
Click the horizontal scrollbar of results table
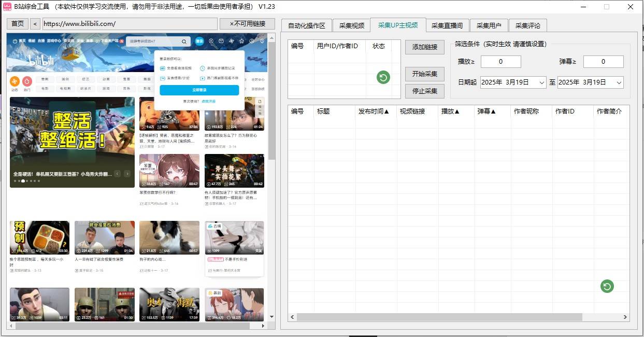(440, 317)
